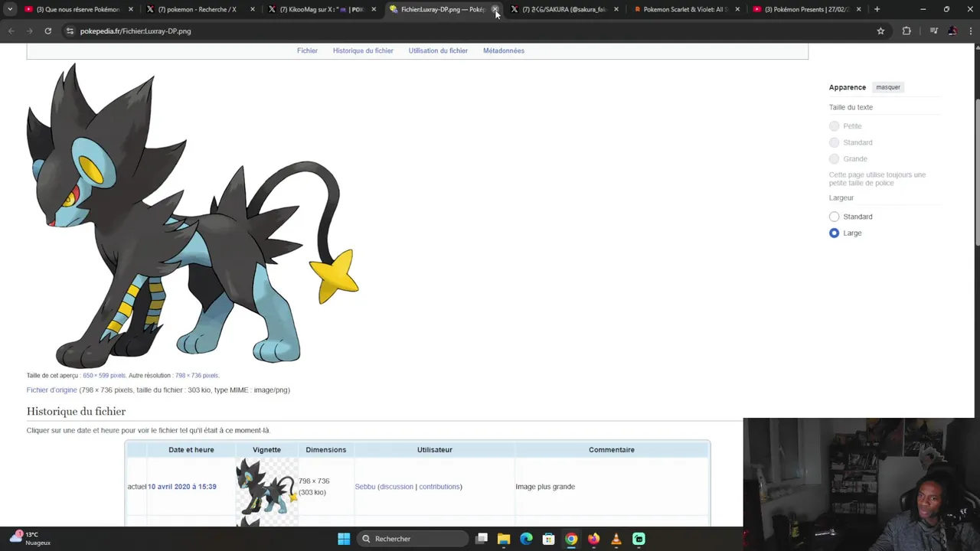Go back to the previous page

pos(11,31)
